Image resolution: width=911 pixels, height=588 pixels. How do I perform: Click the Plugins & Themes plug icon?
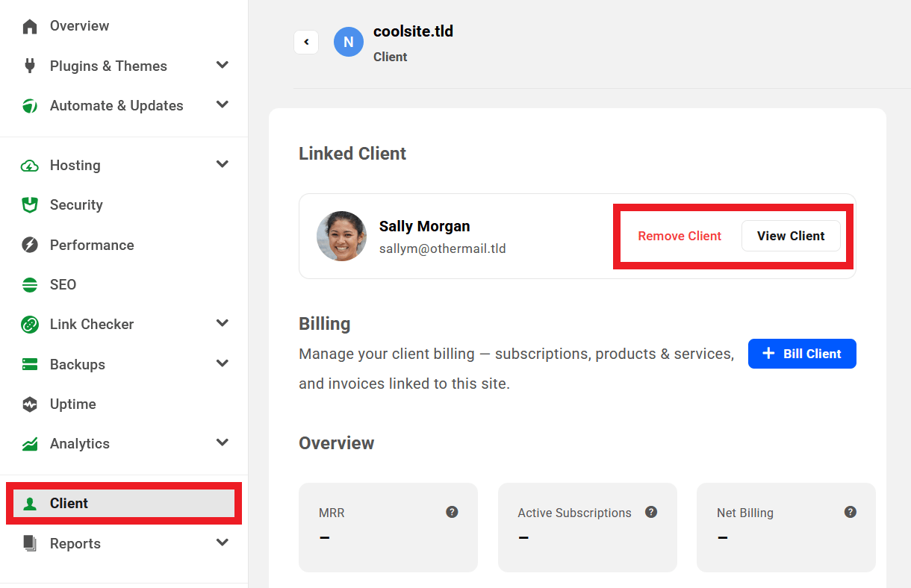(x=30, y=66)
